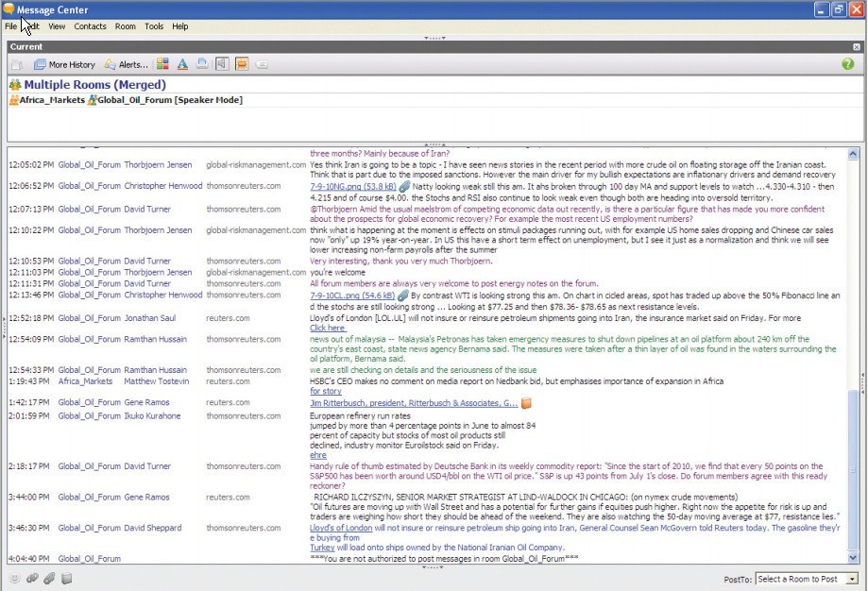Click the orange attachment icon beside Ritterbusch link
The width and height of the screenshot is (868, 591).
tap(527, 404)
